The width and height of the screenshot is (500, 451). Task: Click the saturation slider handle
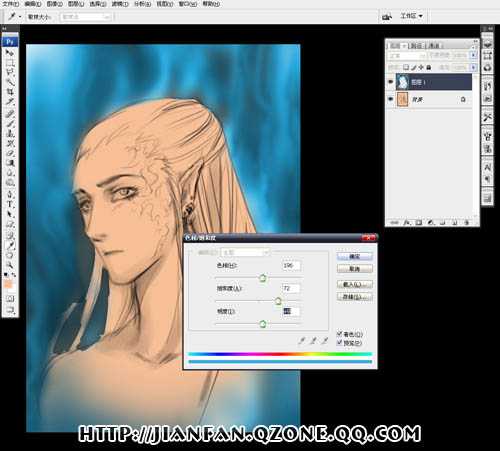coord(278,301)
